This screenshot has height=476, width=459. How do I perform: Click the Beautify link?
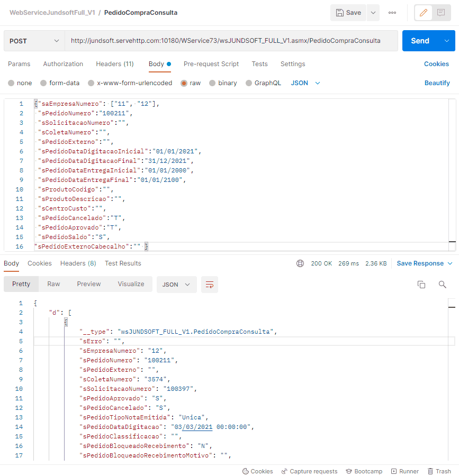pyautogui.click(x=437, y=83)
